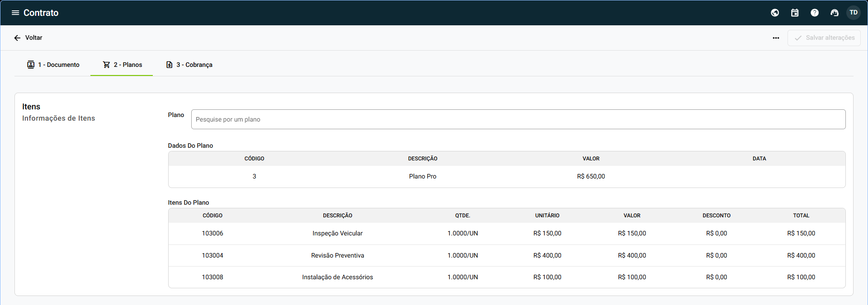This screenshot has width=868, height=305.
Task: Select the Plano Pro row
Action: pos(423,176)
